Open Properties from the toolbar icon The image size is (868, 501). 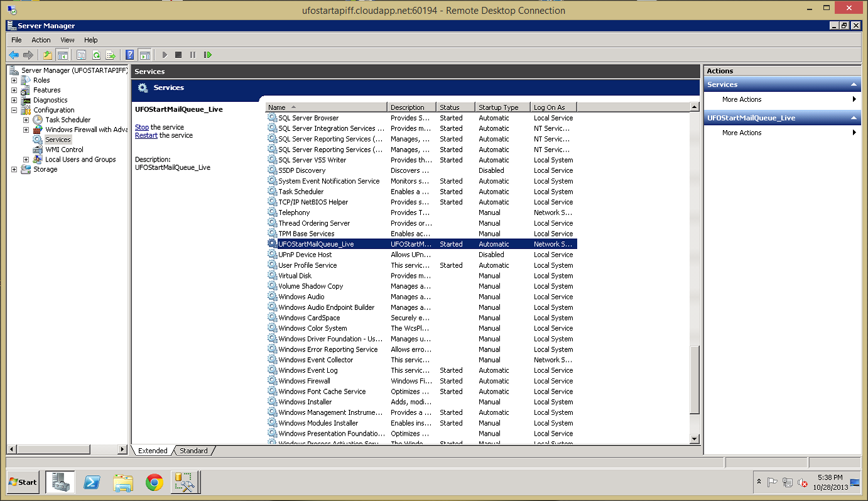click(x=82, y=55)
